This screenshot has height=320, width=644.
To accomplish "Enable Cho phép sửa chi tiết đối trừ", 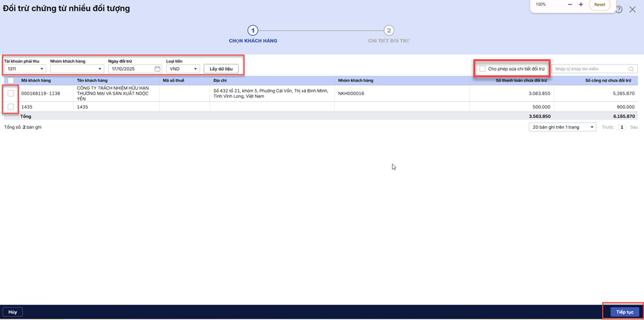I will pos(483,68).
